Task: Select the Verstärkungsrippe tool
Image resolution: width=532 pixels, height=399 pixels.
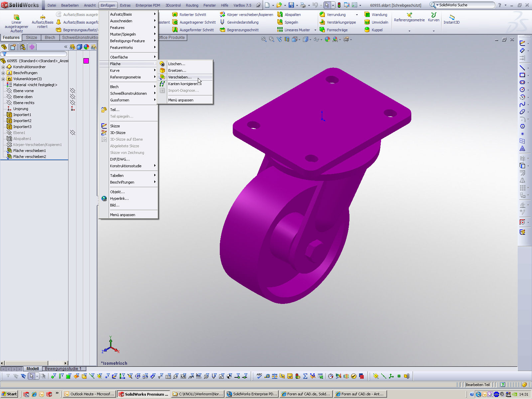Action: point(337,22)
